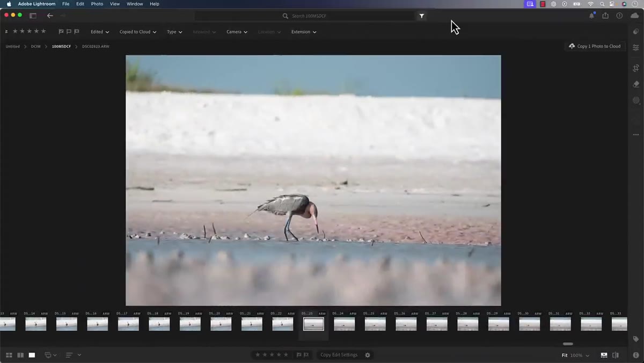Viewport: 644px width, 363px height.
Task: Click the Fit zoom button
Action: [565, 355]
